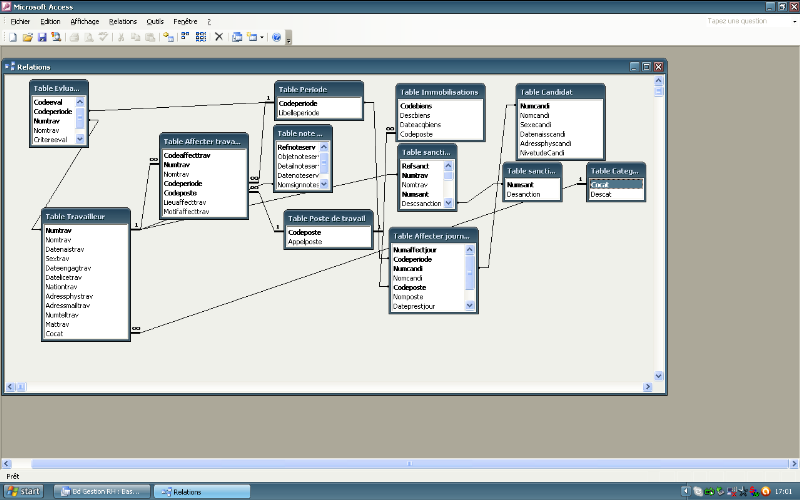The width and height of the screenshot is (800, 500).
Task: Open the Windows Start button
Action: pyautogui.click(x=24, y=491)
